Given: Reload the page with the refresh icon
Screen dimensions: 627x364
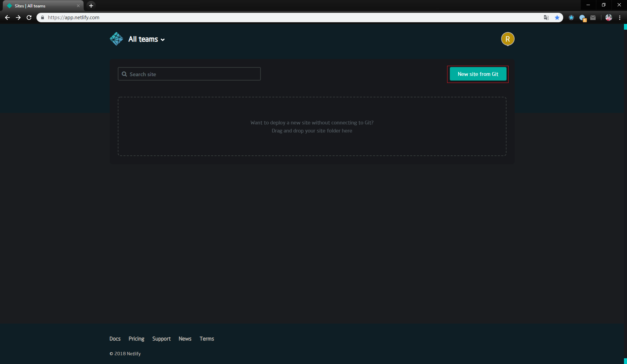Looking at the screenshot, I should pos(29,18).
